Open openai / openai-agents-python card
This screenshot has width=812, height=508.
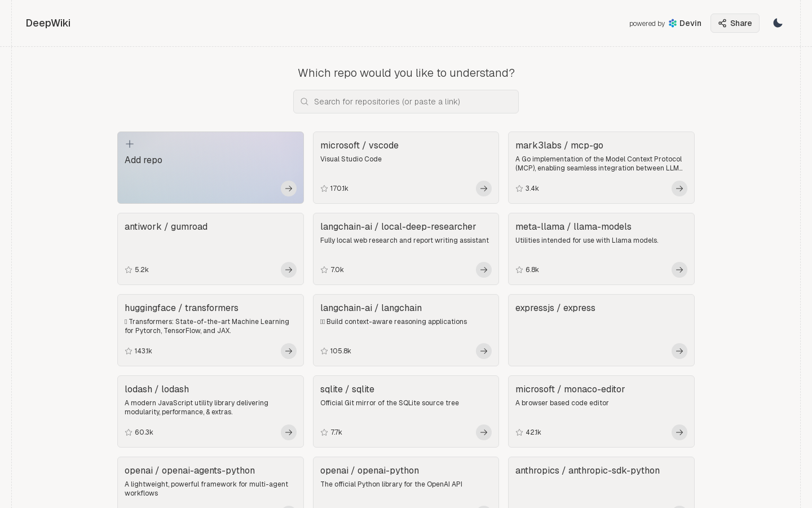(210, 483)
